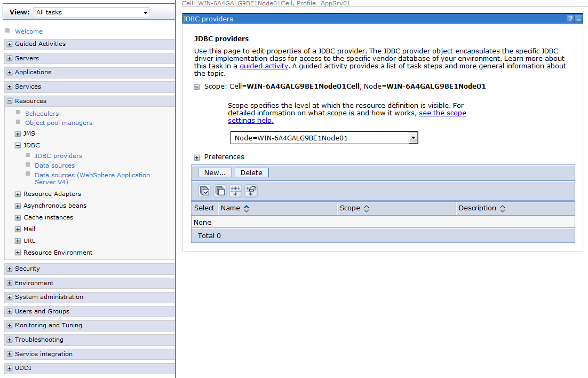Click the None row in providers table
Viewport: 588px width, 378px height.
pos(383,222)
